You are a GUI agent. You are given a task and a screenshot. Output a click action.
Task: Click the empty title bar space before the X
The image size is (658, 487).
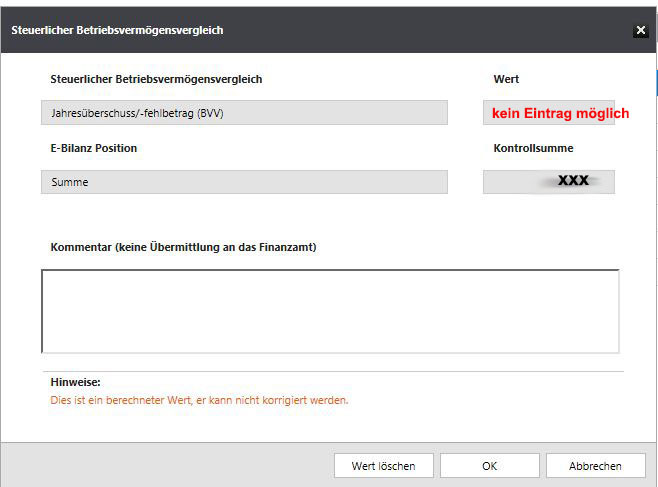(430, 30)
